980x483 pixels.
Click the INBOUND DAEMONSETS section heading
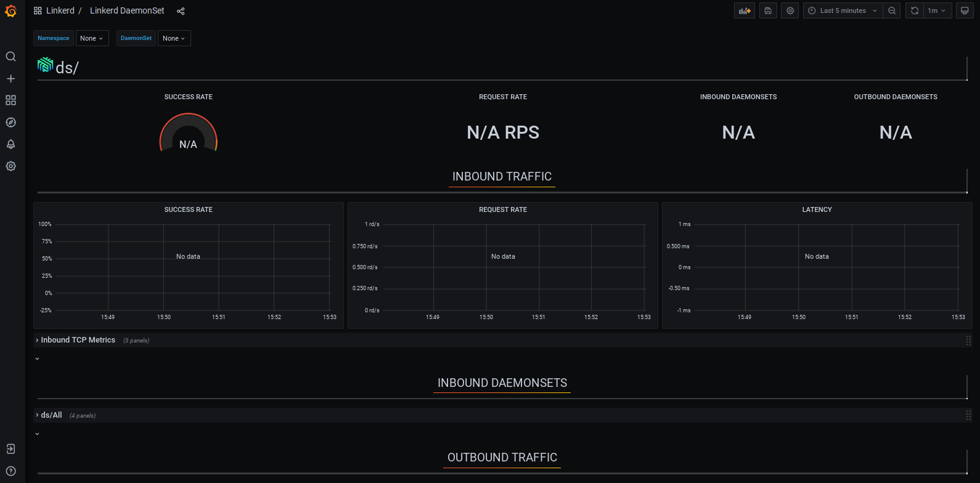pyautogui.click(x=502, y=383)
